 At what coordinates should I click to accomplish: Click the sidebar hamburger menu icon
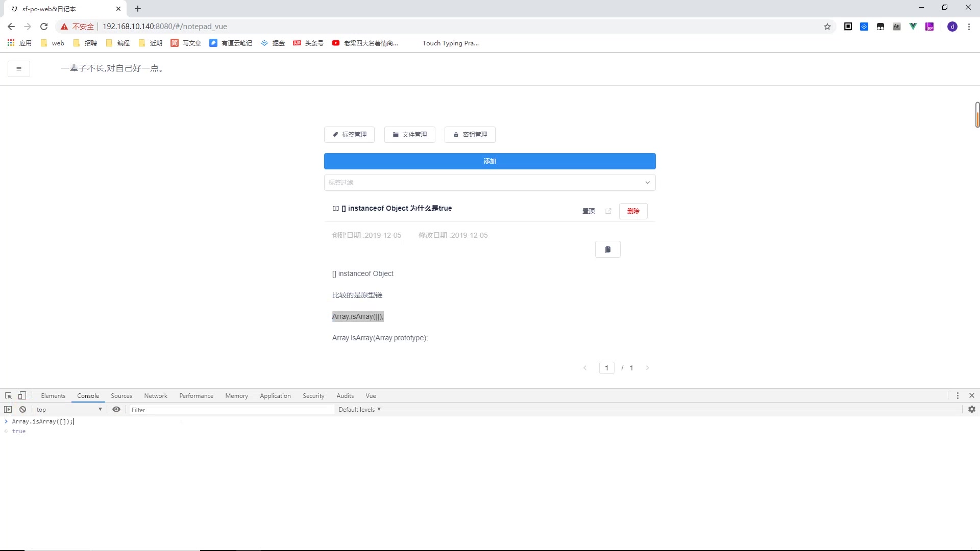pyautogui.click(x=19, y=68)
